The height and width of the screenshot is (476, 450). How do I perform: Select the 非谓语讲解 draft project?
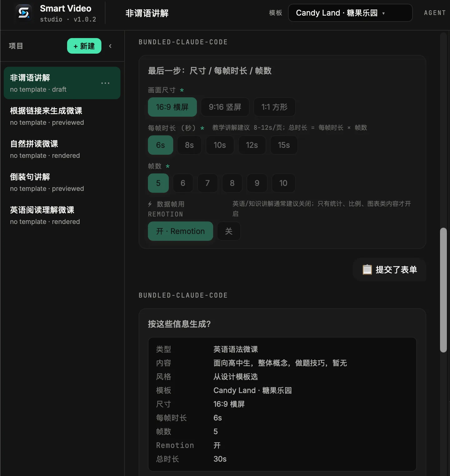coord(62,83)
